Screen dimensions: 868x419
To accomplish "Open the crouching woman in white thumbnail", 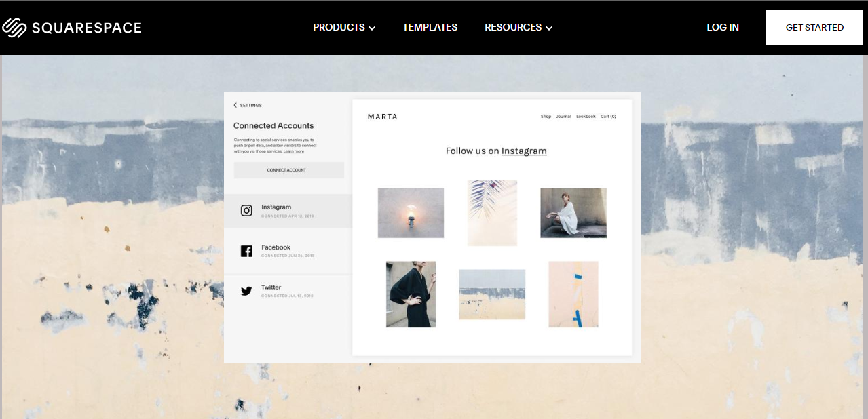I will click(573, 213).
